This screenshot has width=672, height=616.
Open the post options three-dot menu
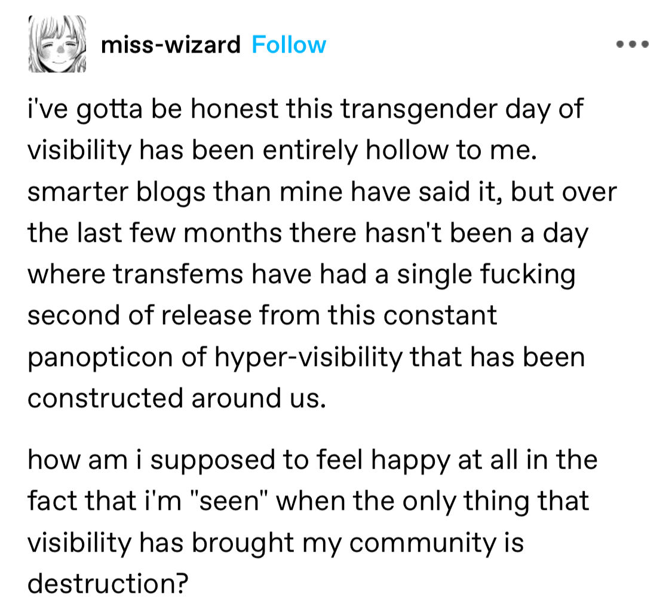click(x=631, y=44)
